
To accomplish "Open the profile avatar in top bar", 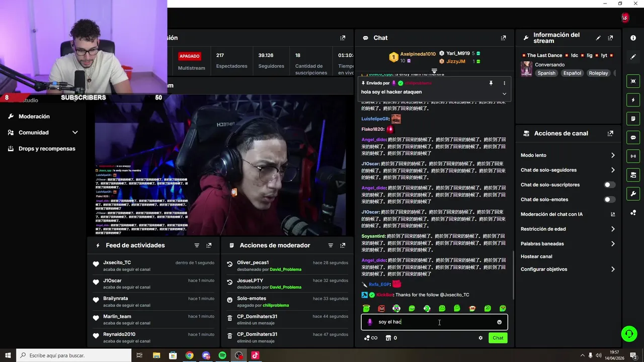I will tap(625, 18).
